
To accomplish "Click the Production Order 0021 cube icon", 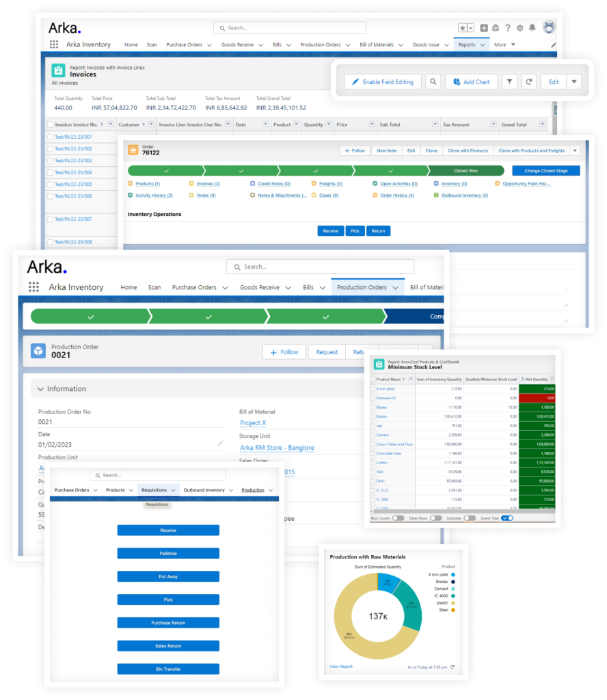I will [x=38, y=351].
